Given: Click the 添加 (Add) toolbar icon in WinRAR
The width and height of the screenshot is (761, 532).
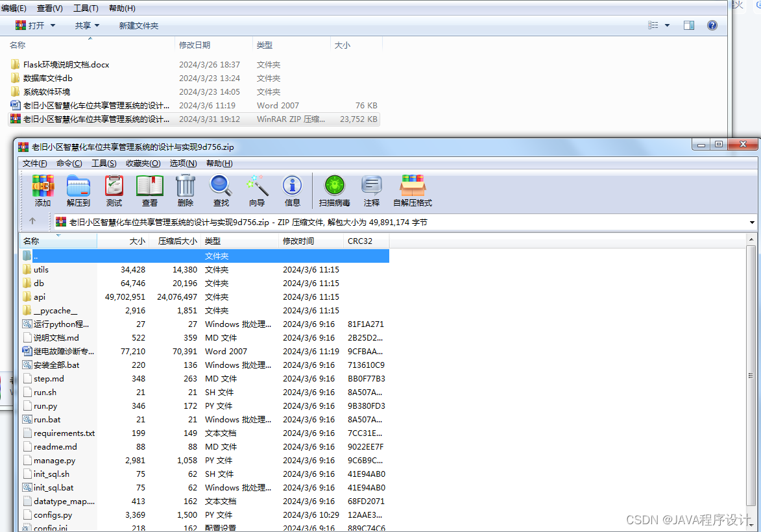Looking at the screenshot, I should pos(43,190).
